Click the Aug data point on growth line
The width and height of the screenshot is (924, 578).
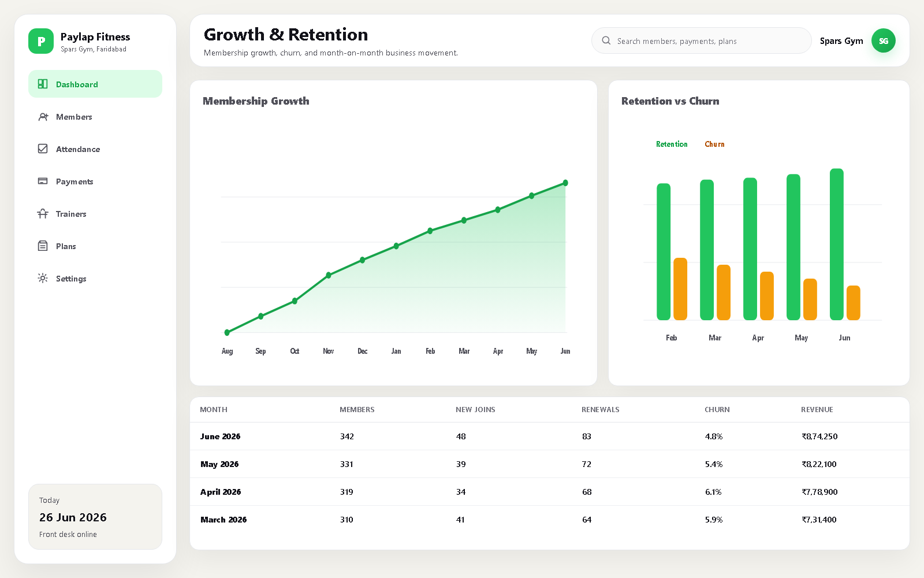click(x=227, y=332)
